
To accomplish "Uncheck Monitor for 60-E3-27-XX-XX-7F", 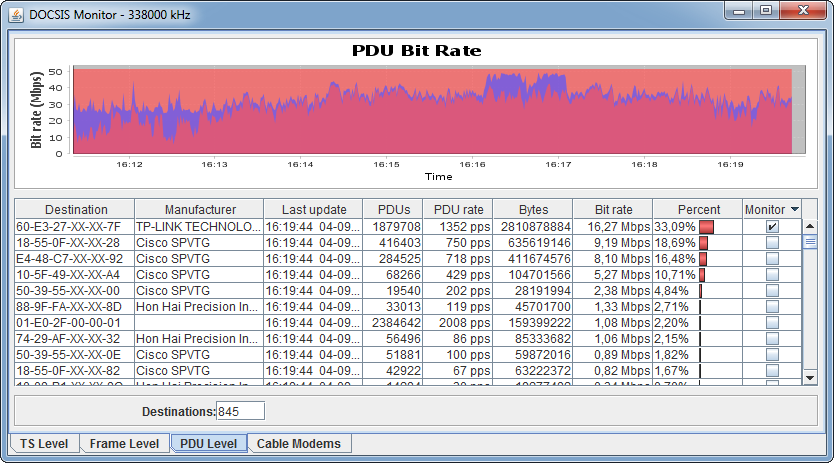I will point(772,227).
